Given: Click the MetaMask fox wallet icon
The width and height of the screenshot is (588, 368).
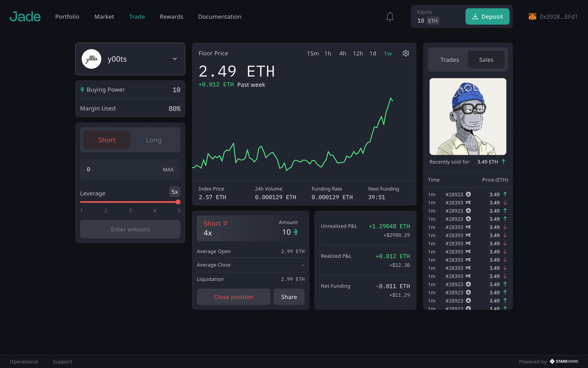Looking at the screenshot, I should tap(532, 16).
